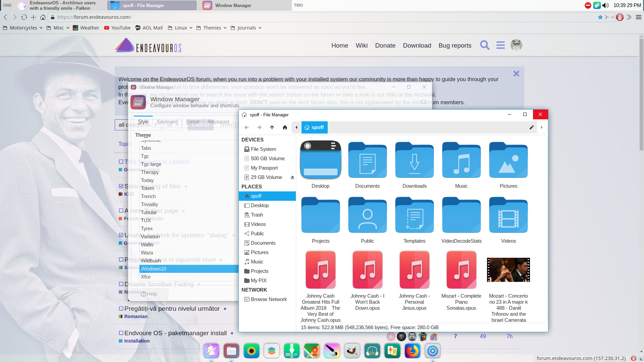The height and width of the screenshot is (362, 644).
Task: Expand the Linux bookmarks folder
Action: 180,28
